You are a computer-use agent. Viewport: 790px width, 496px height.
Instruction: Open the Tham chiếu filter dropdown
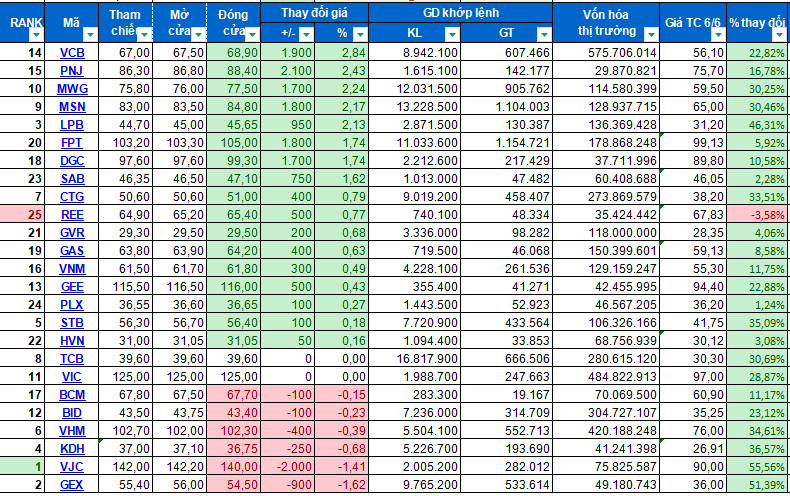click(x=145, y=34)
